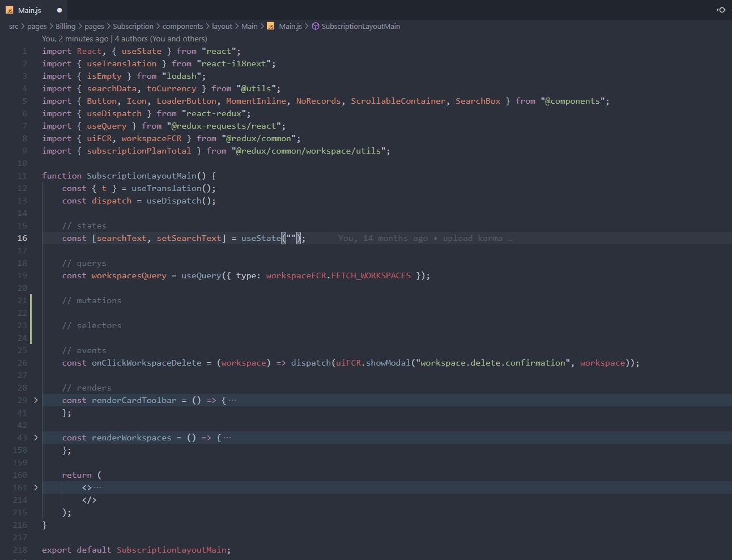Click the JS icon in breadcrumb before Main.js
This screenshot has width=732, height=560.
point(271,26)
